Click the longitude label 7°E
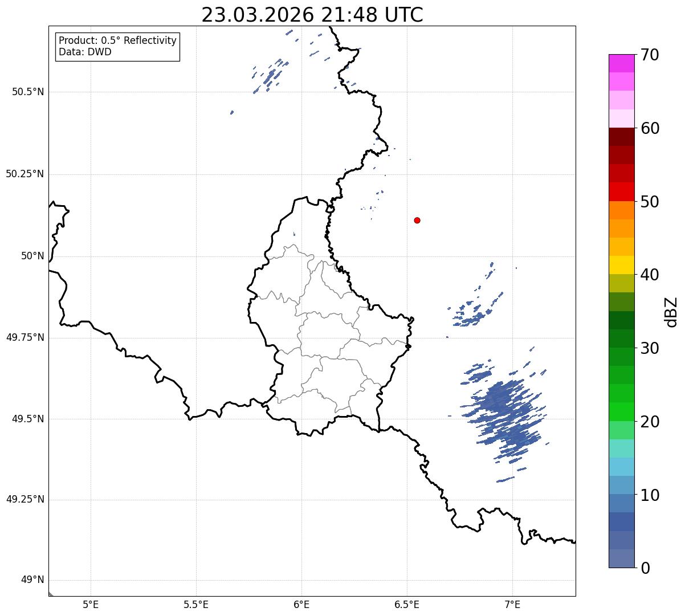The image size is (685, 616). [x=512, y=604]
